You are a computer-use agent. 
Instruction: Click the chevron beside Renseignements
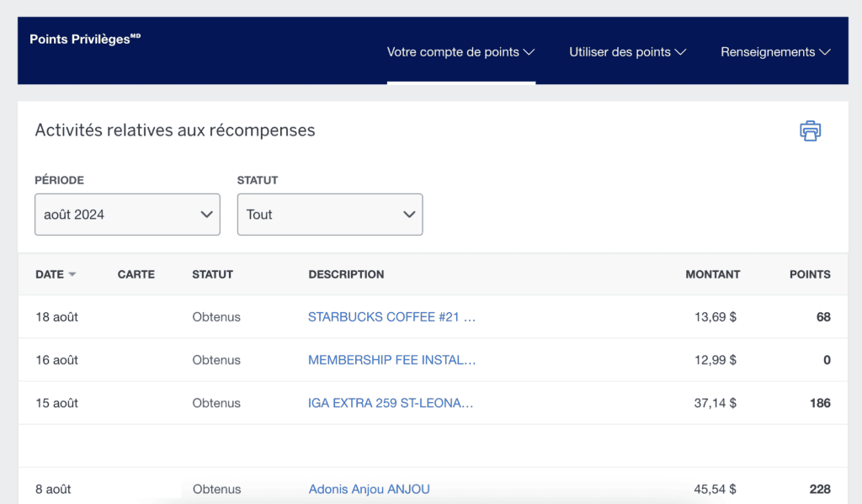pos(823,52)
